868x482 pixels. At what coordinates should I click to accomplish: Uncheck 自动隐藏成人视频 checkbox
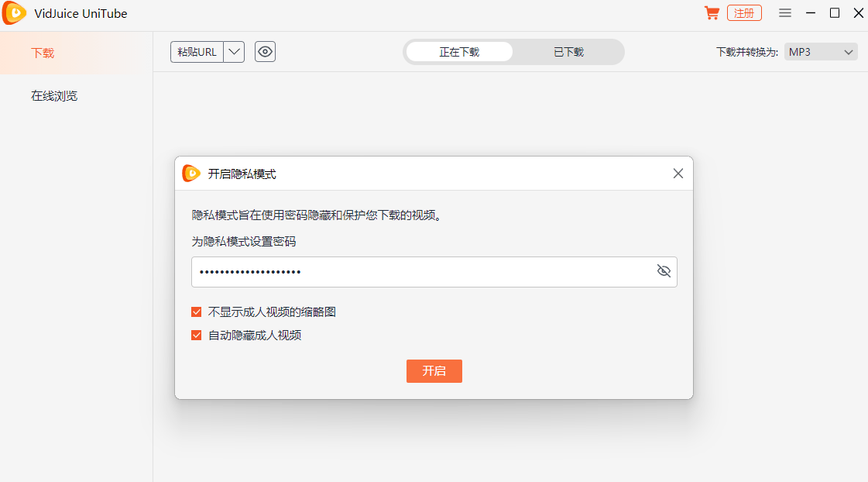coord(197,336)
